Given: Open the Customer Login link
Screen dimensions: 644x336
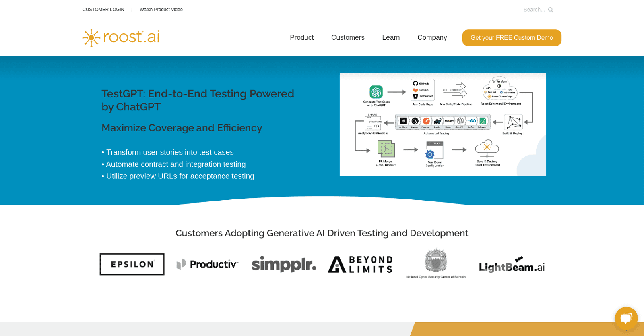Looking at the screenshot, I should (x=103, y=10).
